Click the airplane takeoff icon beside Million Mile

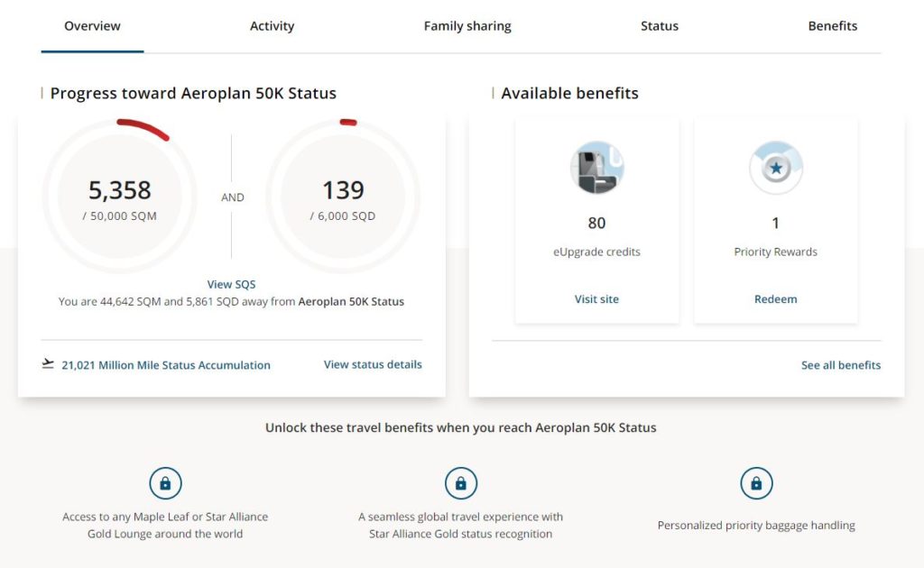47,363
